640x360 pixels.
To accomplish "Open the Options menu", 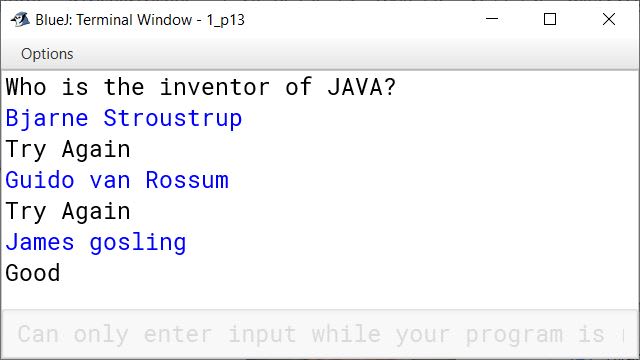I will (47, 54).
